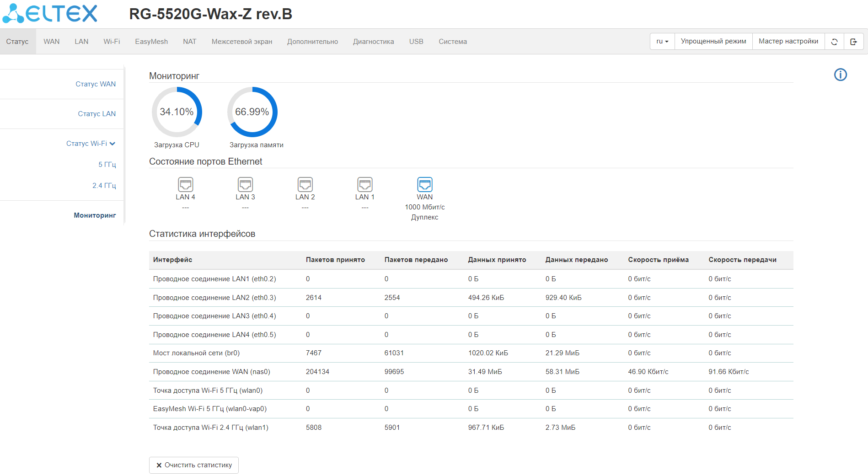This screenshot has height=476, width=868.
Task: Select the Мост локальной сети (br0) row
Action: (x=471, y=353)
